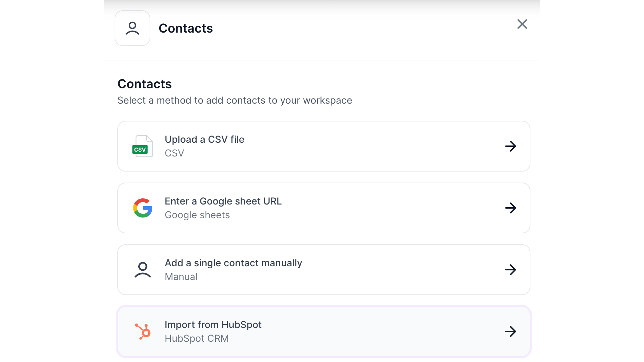Click the CSV file icon
The image size is (644, 362).
[142, 146]
